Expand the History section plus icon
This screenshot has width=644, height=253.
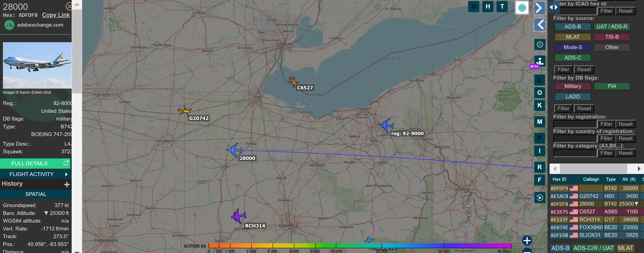[67, 184]
